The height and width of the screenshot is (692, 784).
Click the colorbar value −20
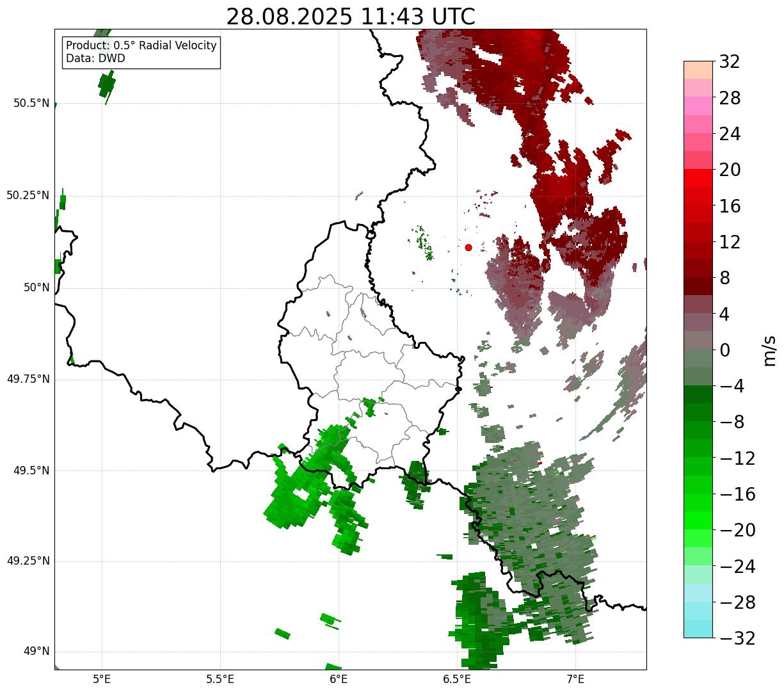tap(737, 530)
